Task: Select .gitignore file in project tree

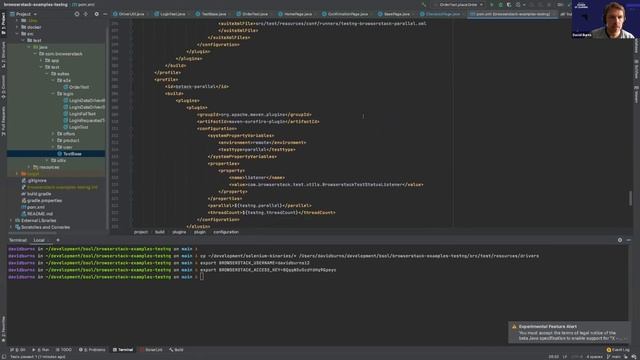Action: coord(34,180)
